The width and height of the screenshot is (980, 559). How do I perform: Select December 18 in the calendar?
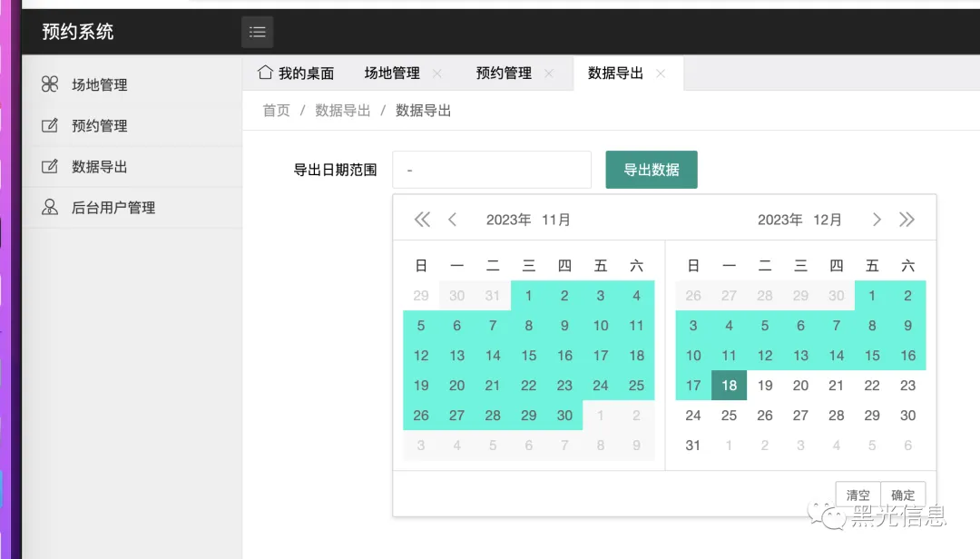729,386
